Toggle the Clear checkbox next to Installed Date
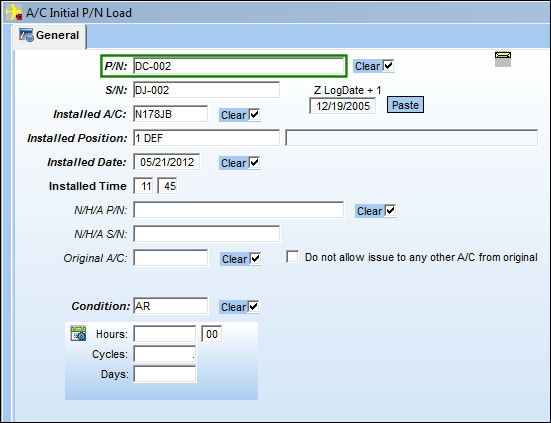 [254, 163]
